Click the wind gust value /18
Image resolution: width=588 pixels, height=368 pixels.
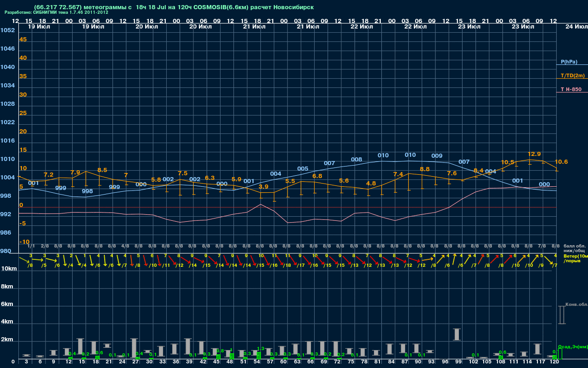point(287,265)
